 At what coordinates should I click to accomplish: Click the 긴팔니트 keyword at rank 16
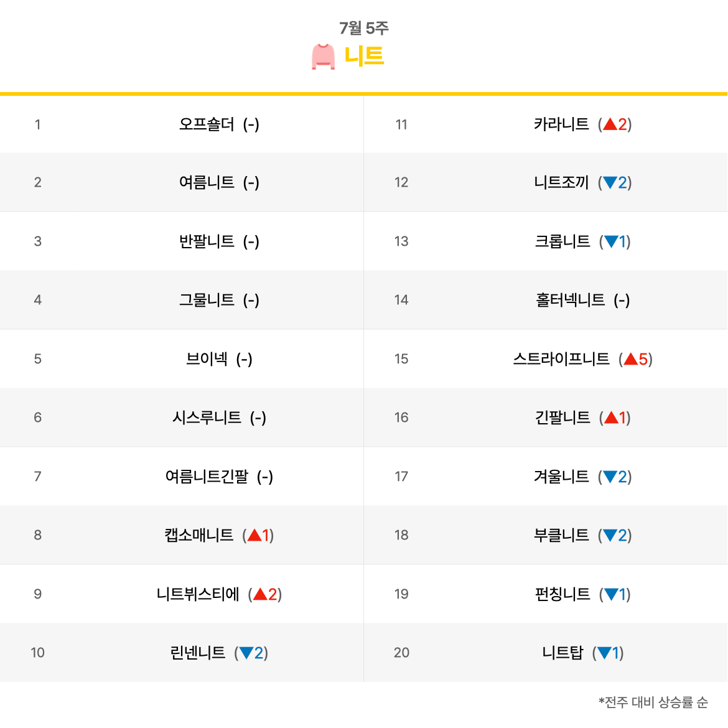(x=562, y=418)
